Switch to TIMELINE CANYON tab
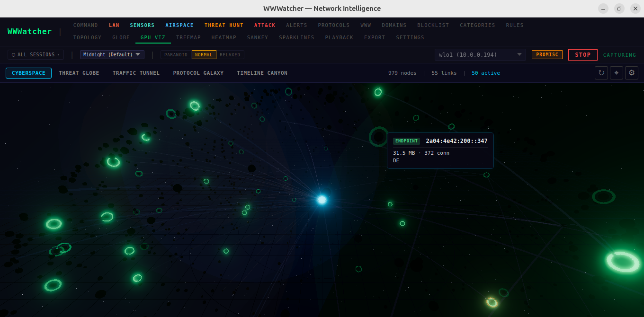This screenshot has width=644, height=317. click(262, 73)
